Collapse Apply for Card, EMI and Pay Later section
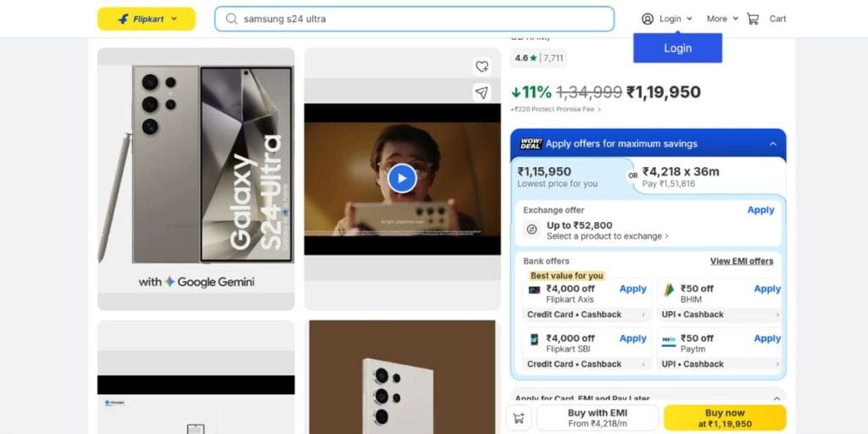 click(776, 398)
